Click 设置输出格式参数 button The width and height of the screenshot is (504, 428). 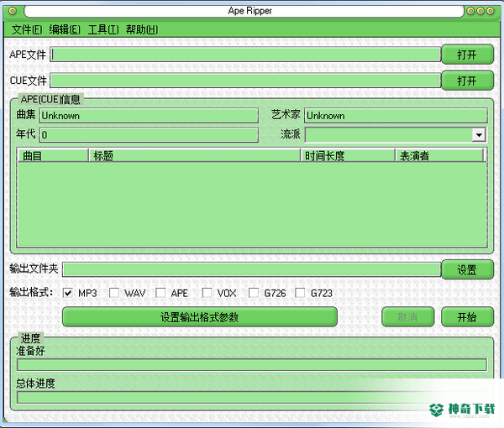[x=200, y=317]
